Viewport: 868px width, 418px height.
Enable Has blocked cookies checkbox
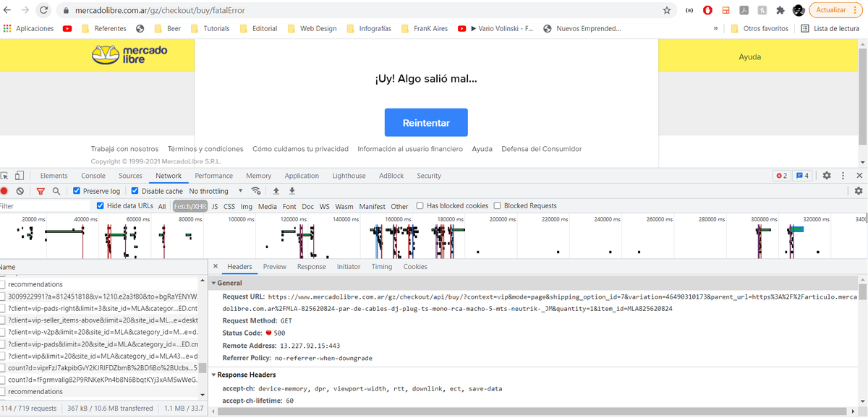point(420,206)
